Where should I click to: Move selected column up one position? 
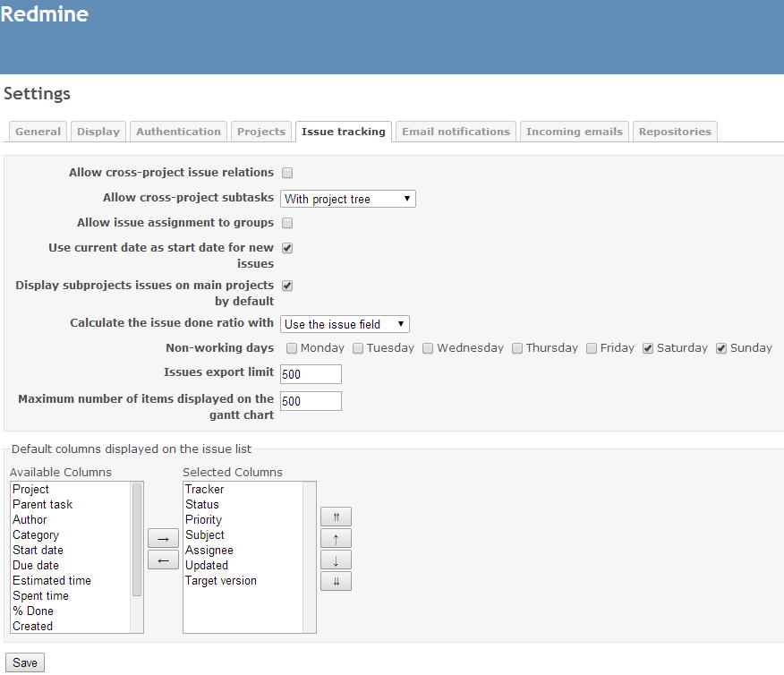coord(336,539)
